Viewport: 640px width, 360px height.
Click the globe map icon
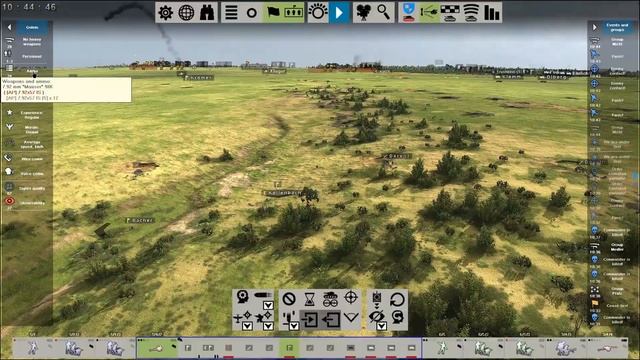pos(186,13)
